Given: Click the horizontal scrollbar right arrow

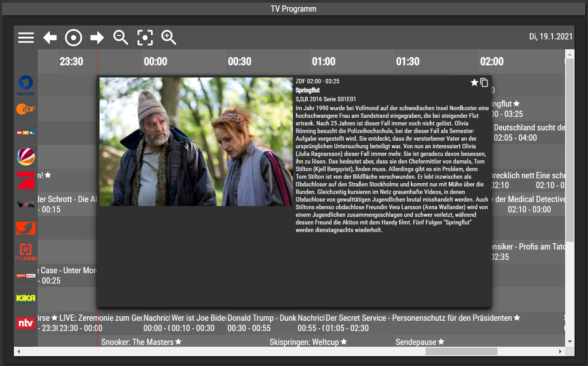Looking at the screenshot, I should 560,352.
